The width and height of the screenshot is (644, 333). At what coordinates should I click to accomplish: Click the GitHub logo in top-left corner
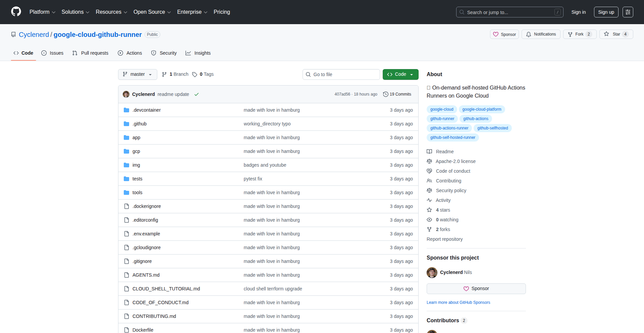15,12
